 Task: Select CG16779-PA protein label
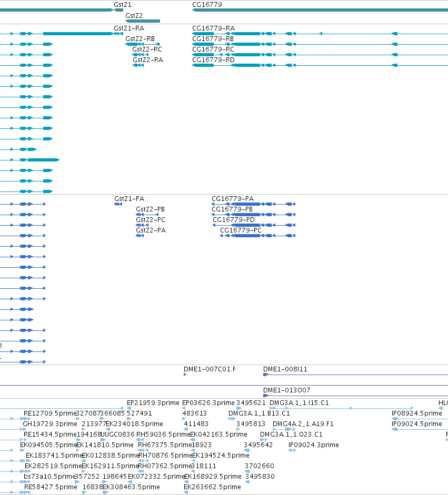[x=233, y=199]
